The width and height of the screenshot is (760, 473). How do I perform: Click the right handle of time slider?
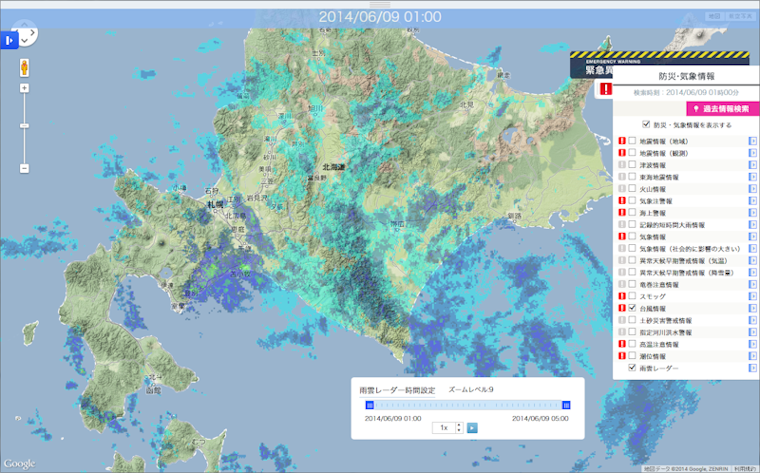coord(566,405)
